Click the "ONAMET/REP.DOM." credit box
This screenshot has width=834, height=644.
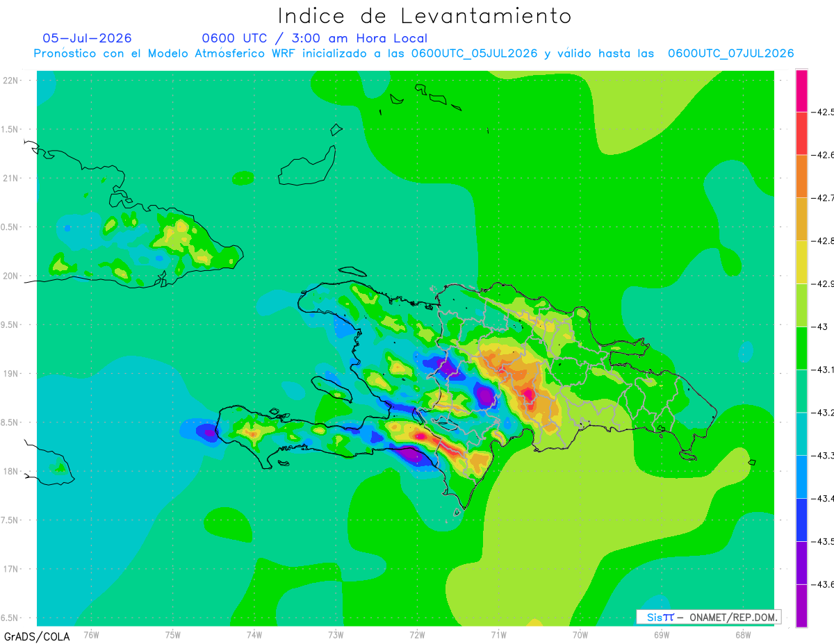(708, 617)
